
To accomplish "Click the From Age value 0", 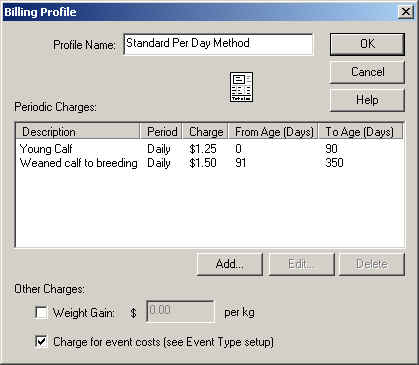I will 238,149.
